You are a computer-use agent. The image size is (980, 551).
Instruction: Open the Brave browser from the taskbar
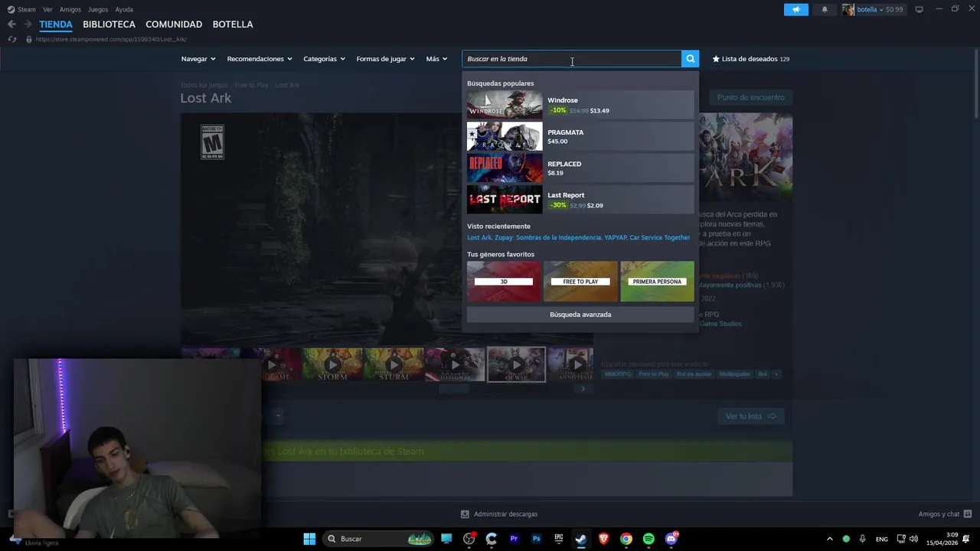pyautogui.click(x=603, y=539)
